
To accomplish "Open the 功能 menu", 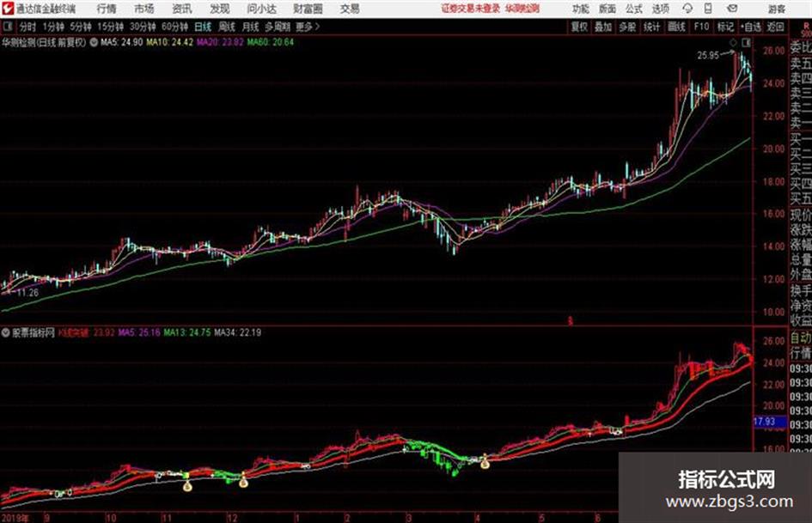I will [x=581, y=9].
